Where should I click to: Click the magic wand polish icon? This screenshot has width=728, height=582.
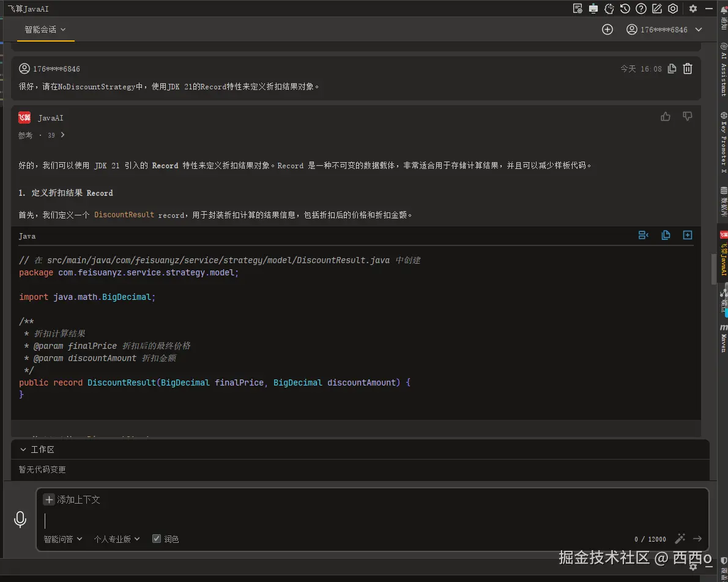pyautogui.click(x=680, y=539)
